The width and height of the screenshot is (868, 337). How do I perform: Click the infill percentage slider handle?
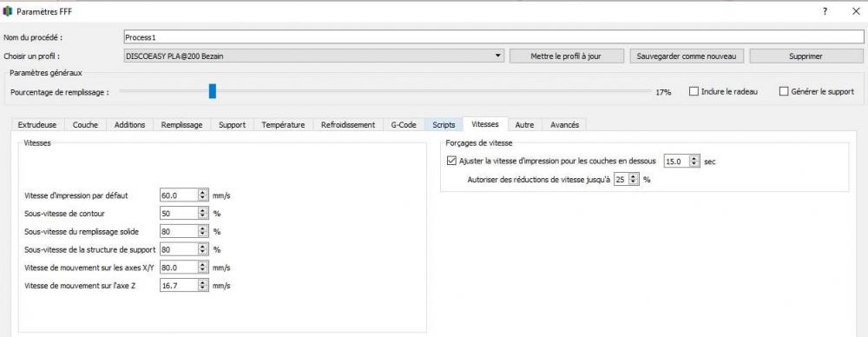click(213, 91)
